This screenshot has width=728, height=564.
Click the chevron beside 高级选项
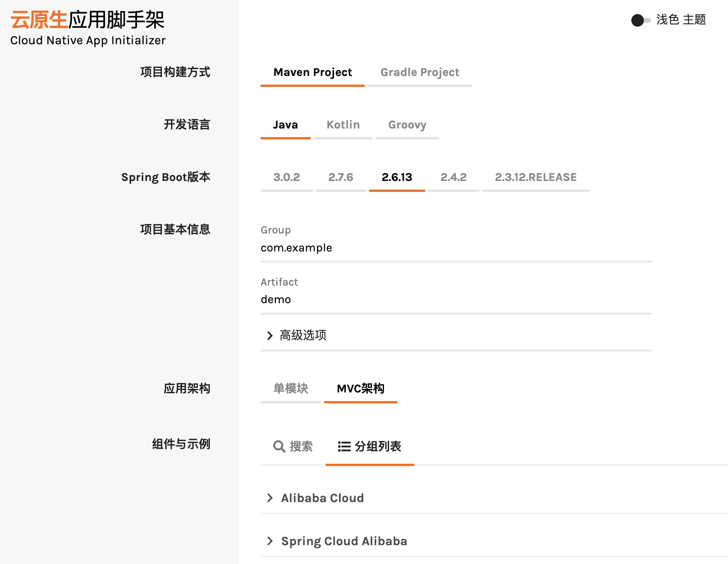pos(270,336)
